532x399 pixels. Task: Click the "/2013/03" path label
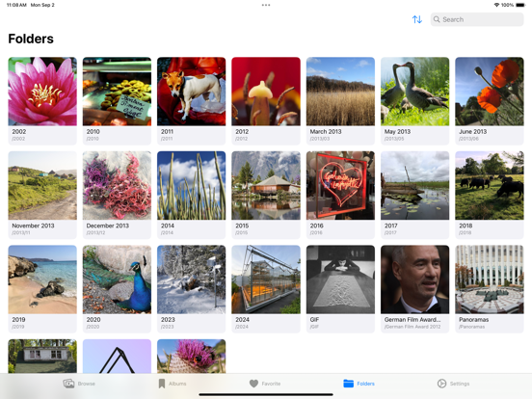click(320, 139)
